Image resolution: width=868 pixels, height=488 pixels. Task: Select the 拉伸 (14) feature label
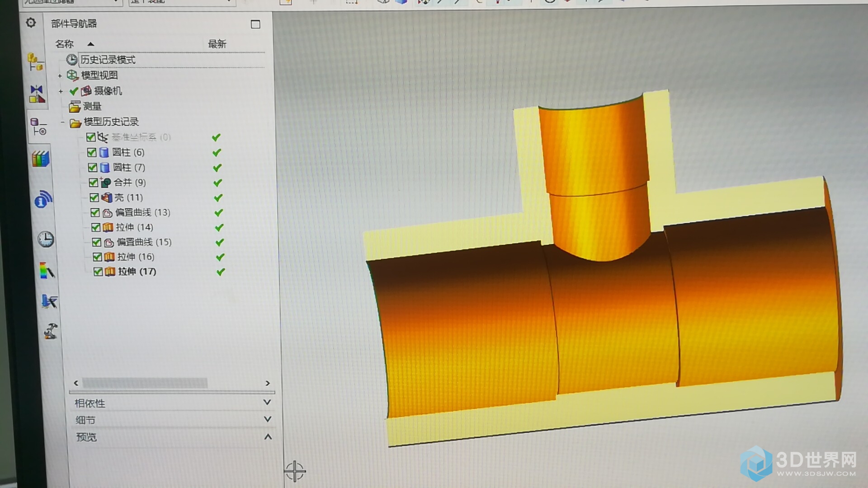click(135, 227)
